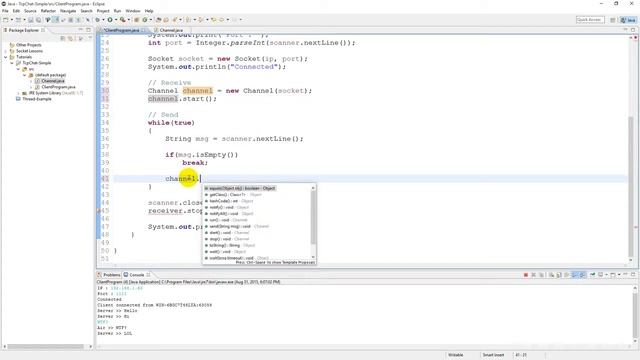The image size is (640, 360).
Task: Click the red Terminate button in the Console
Action: pos(526,275)
